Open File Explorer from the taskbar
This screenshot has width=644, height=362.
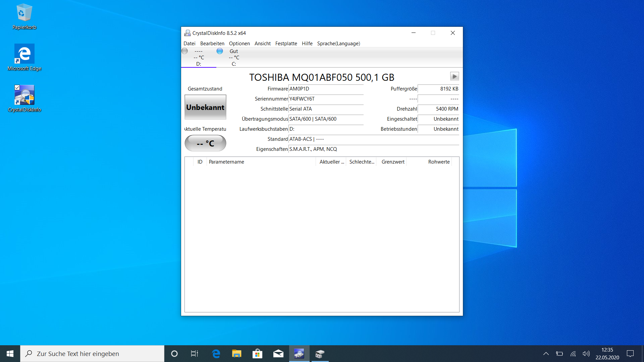tap(237, 354)
